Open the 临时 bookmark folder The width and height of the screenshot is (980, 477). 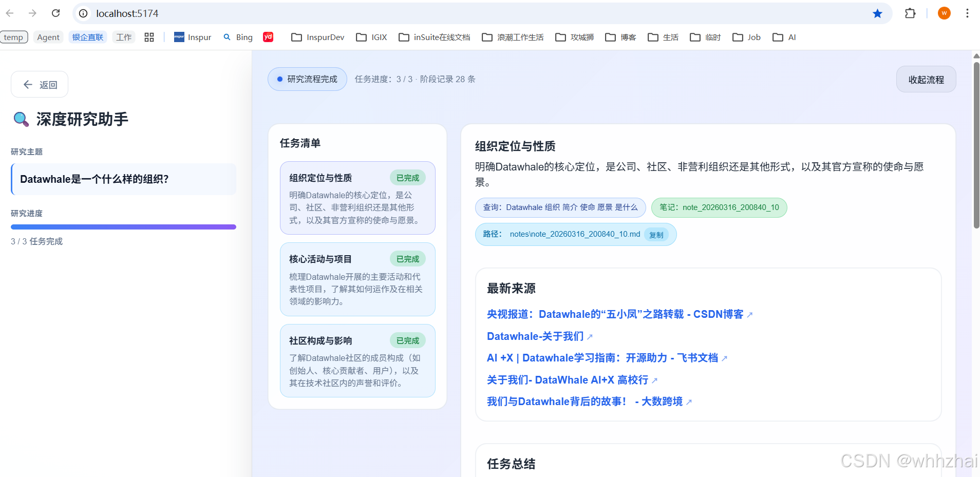pyautogui.click(x=705, y=37)
